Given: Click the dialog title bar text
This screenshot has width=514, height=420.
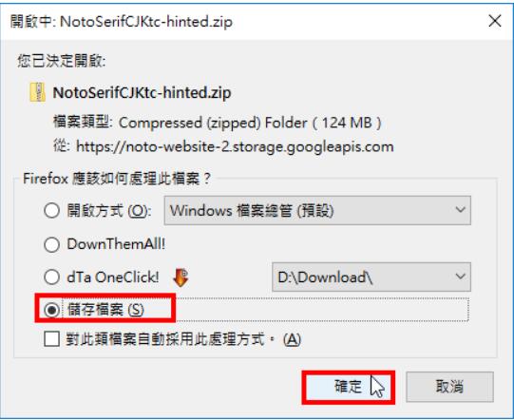Looking at the screenshot, I should (x=122, y=22).
